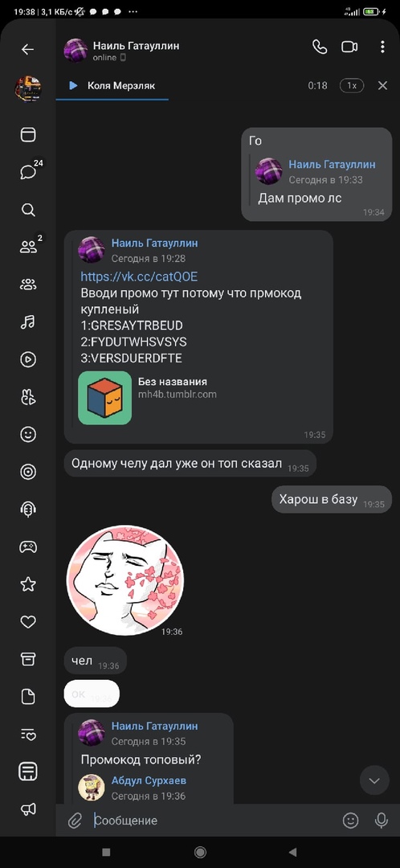Open the search section in sidebar
This screenshot has width=400, height=868.
(28, 210)
